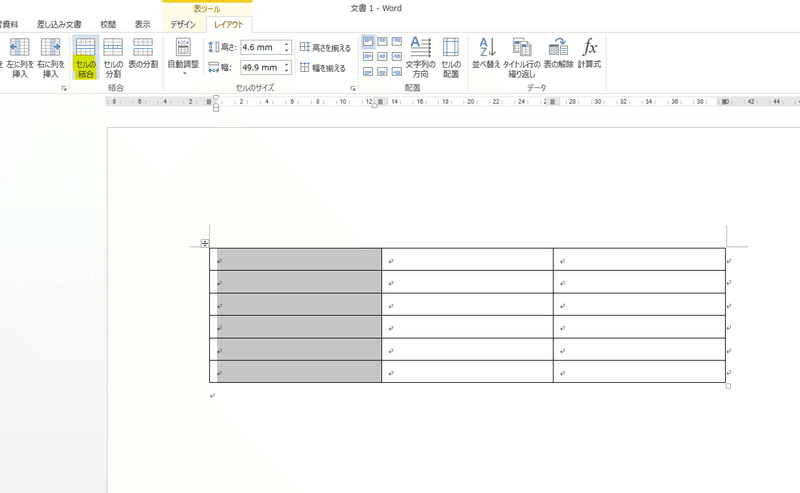Click the Sort (並べ替え) button
The image size is (800, 493).
(486, 53)
